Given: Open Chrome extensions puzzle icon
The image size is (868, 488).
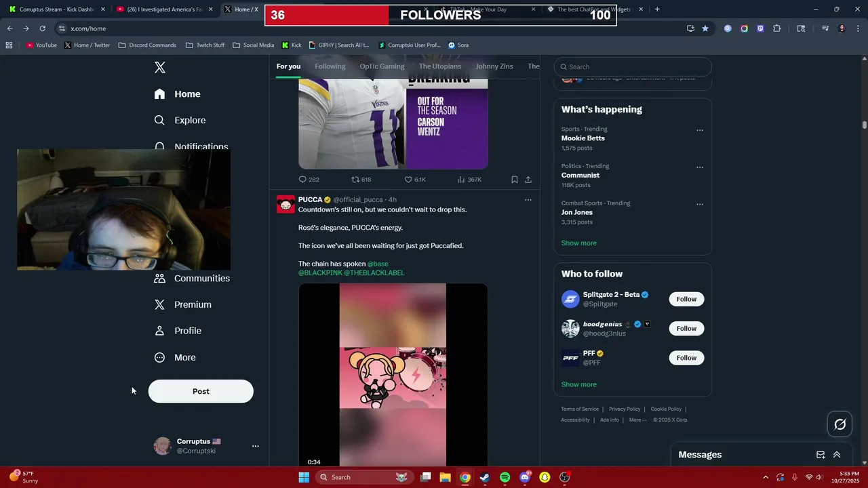Looking at the screenshot, I should tap(777, 28).
